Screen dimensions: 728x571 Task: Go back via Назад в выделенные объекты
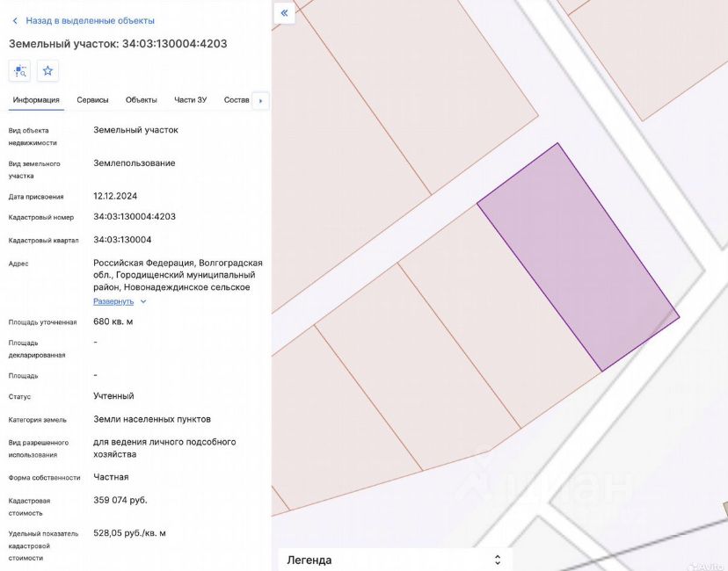click(90, 20)
